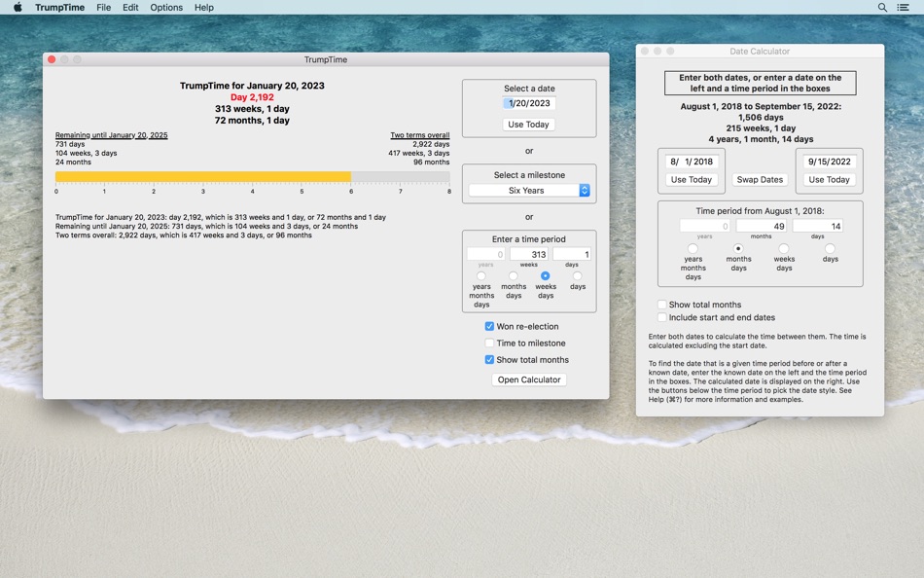Viewport: 924px width, 578px height.
Task: Click the months field showing 49
Action: tap(762, 226)
